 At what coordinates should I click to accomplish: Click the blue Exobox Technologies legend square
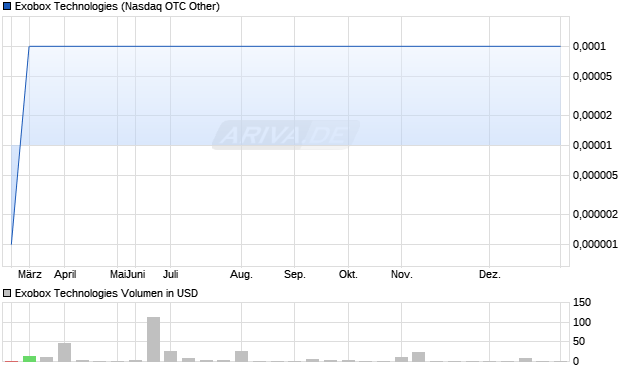coord(7,6)
